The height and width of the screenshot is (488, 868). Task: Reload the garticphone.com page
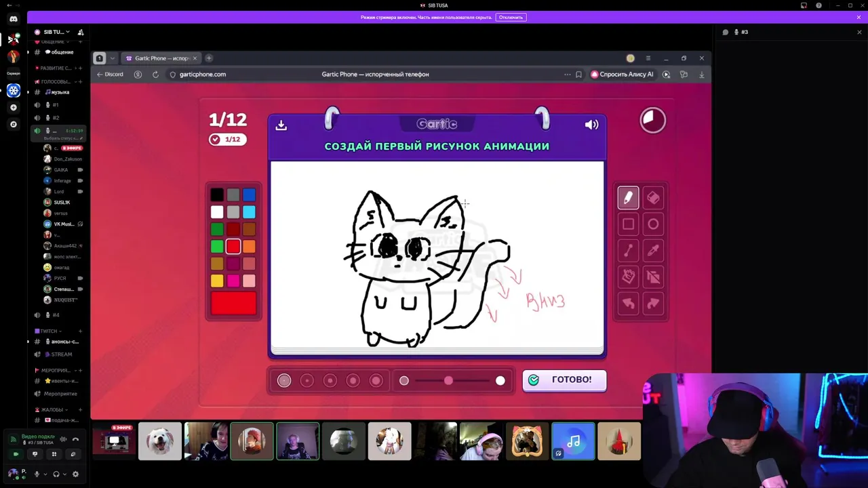155,75
